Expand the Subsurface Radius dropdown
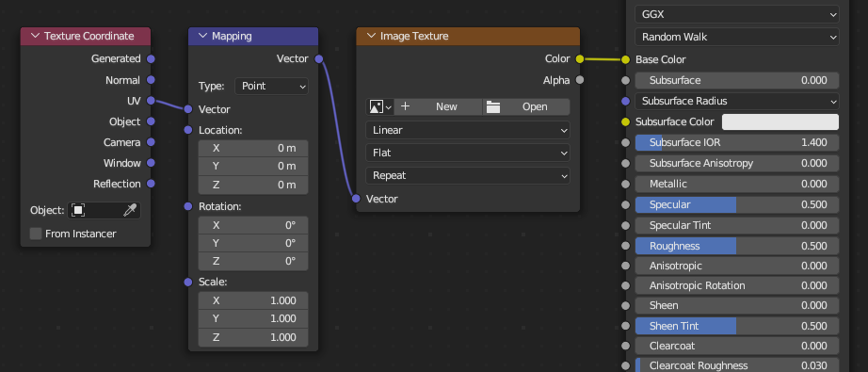 (737, 101)
